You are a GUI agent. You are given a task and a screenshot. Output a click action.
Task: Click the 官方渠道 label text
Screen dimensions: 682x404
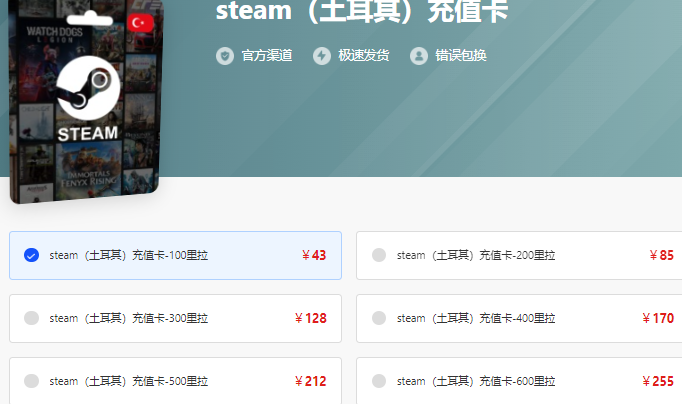(267, 56)
